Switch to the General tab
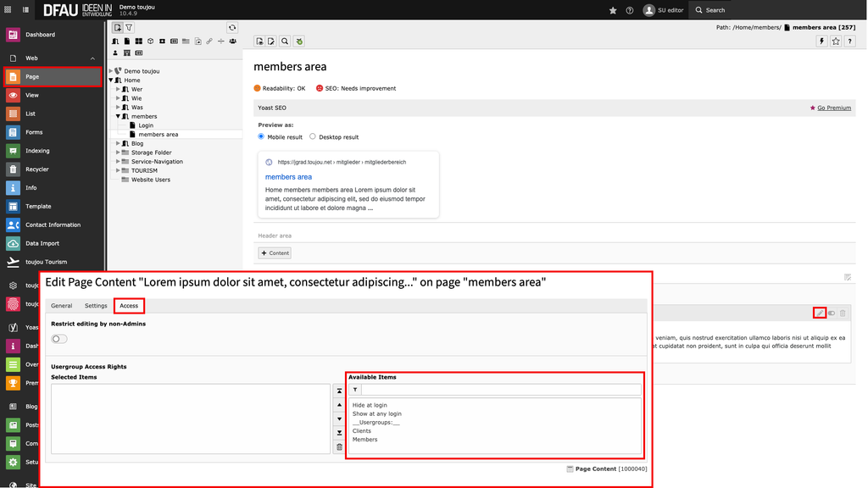 click(x=61, y=306)
